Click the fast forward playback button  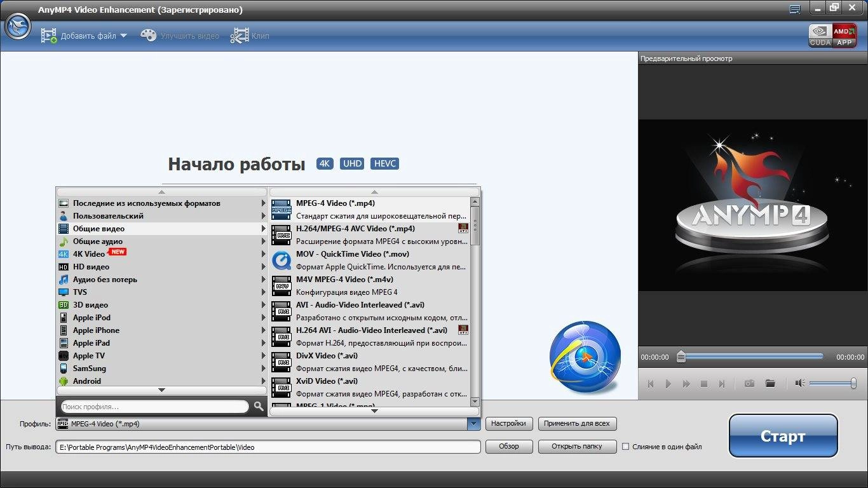coord(686,384)
